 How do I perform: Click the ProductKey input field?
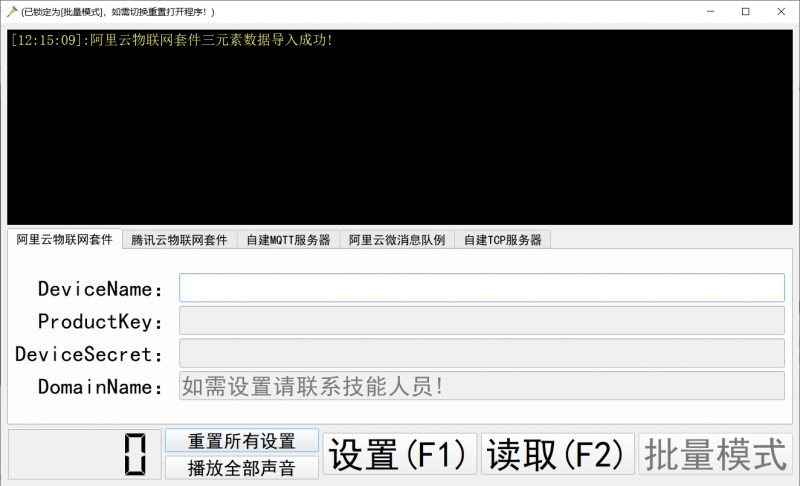[x=482, y=320]
